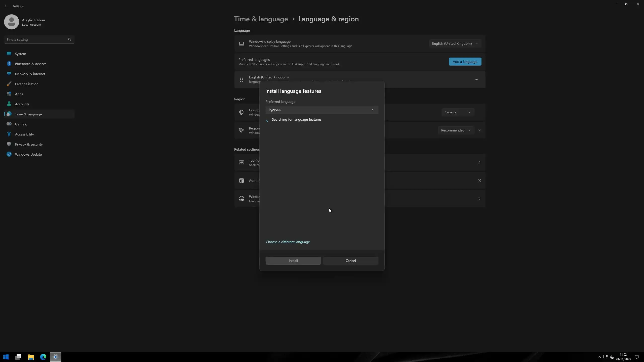644x362 pixels.
Task: Click the Bluetooth & devices icon
Action: (9, 64)
